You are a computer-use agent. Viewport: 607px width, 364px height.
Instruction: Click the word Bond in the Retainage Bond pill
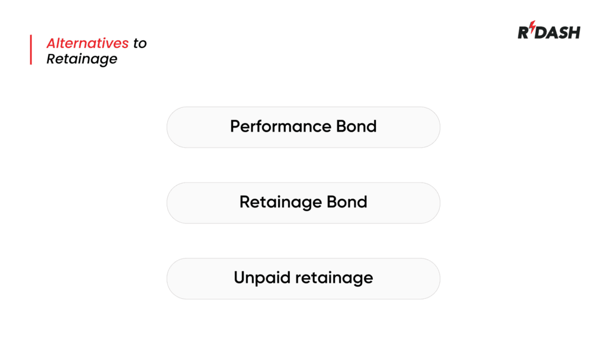(347, 202)
